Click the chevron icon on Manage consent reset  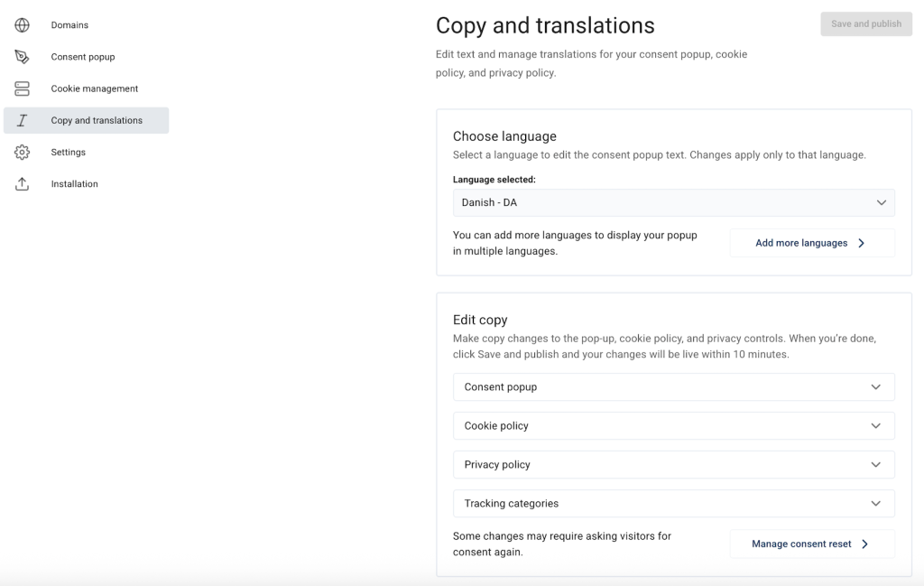864,544
